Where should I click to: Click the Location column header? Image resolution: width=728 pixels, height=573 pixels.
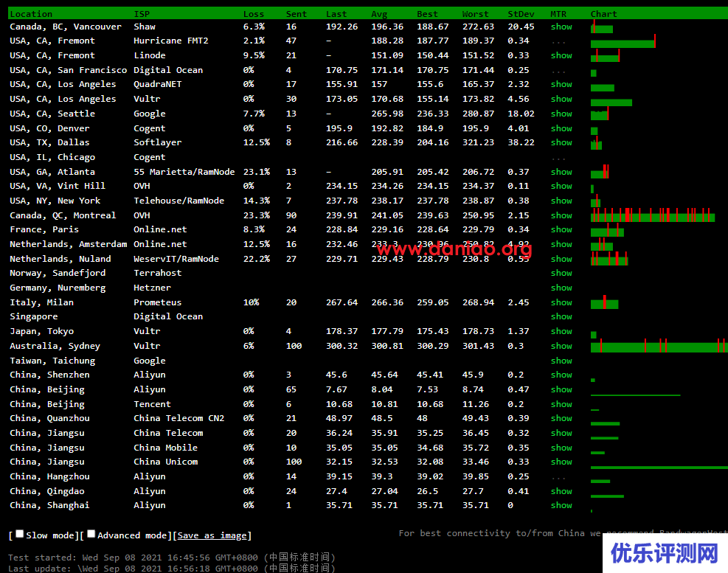31,13
